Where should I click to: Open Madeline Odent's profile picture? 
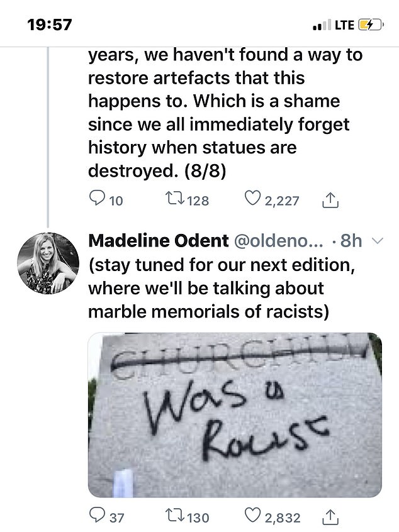pos(47,263)
